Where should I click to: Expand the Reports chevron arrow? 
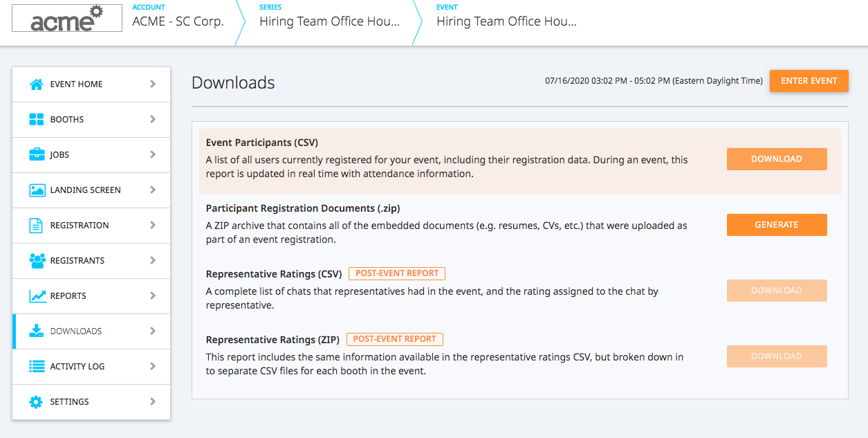[153, 296]
